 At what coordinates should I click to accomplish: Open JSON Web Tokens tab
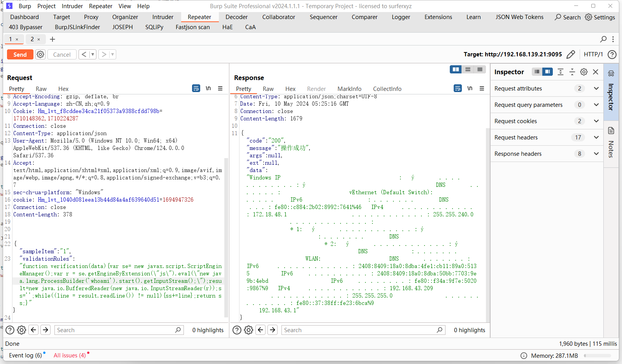pos(519,17)
